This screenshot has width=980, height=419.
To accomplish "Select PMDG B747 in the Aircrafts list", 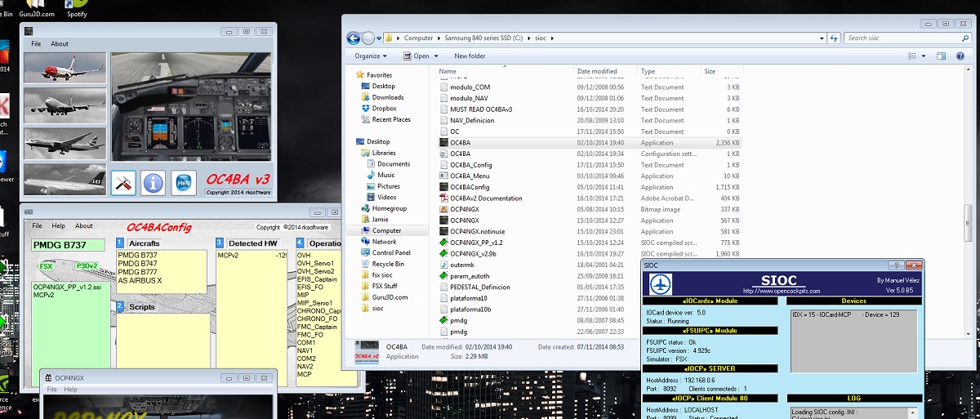I will coord(136,264).
